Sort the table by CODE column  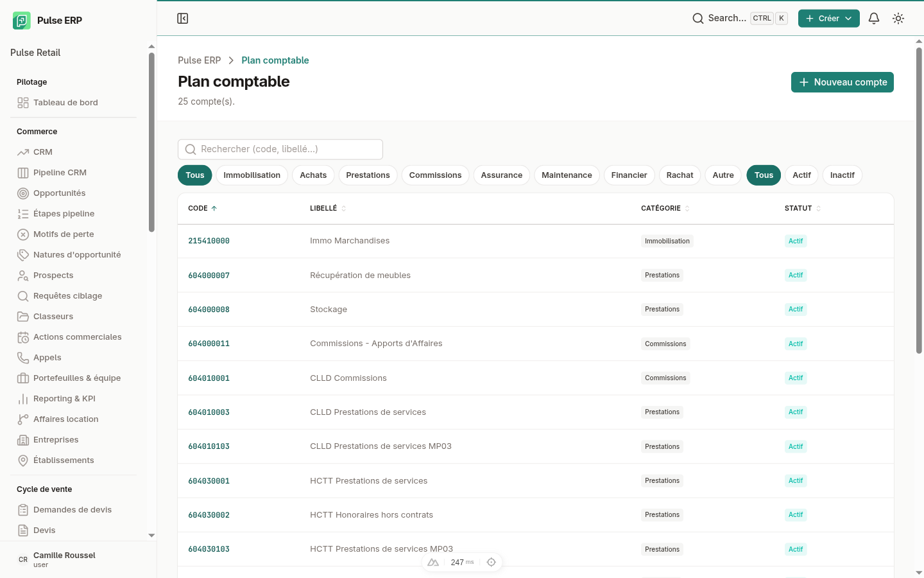(x=203, y=209)
